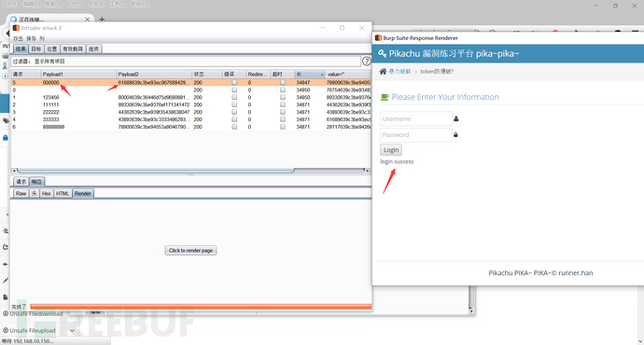644x345 pixels.
Task: Click the sort arrow in the 长 column header
Action: [x=322, y=75]
